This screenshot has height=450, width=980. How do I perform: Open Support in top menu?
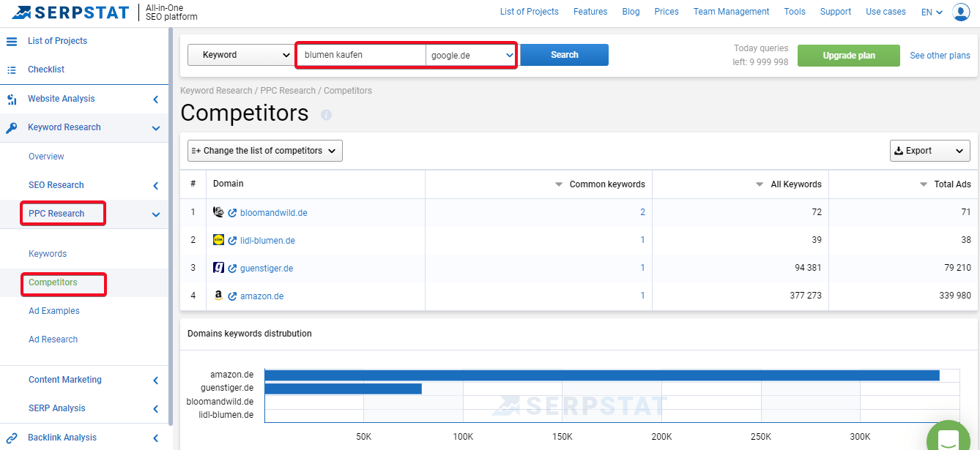pyautogui.click(x=836, y=12)
